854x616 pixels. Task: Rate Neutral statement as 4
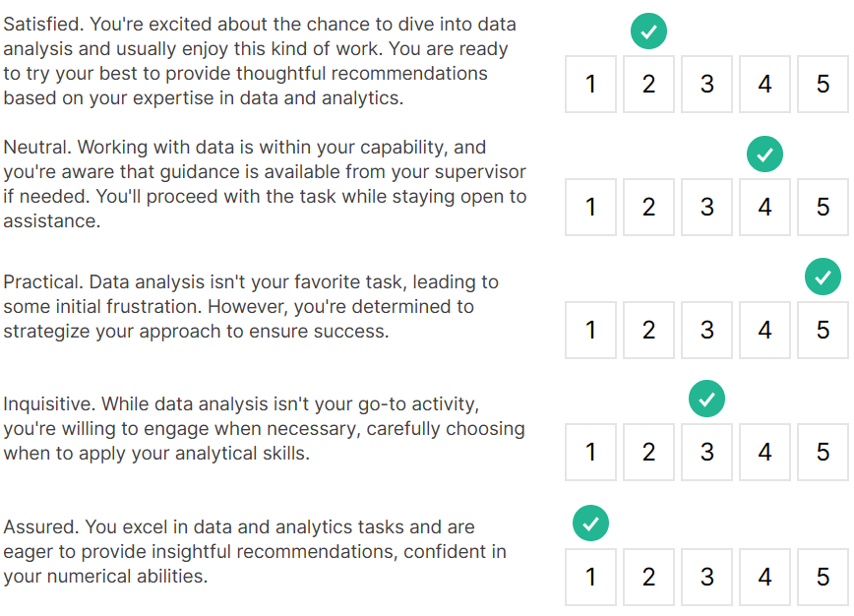coord(765,208)
